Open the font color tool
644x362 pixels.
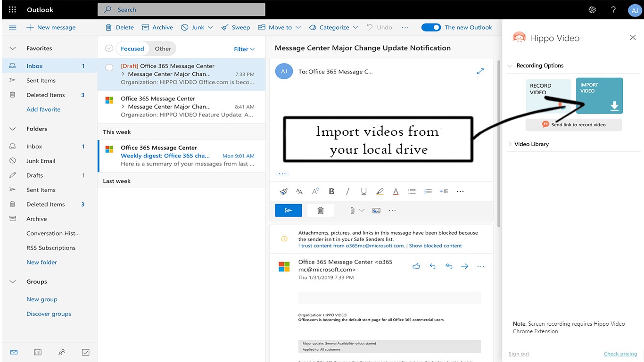click(x=396, y=191)
